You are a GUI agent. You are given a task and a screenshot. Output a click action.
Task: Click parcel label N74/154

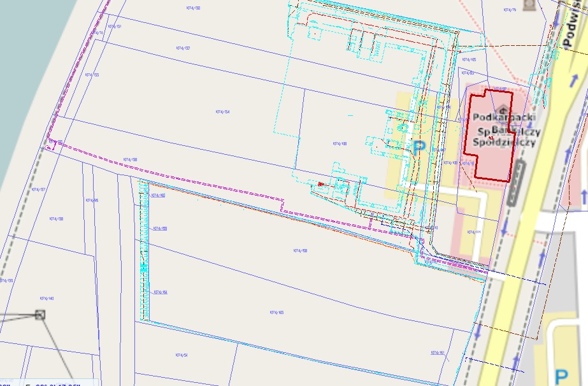(x=223, y=111)
